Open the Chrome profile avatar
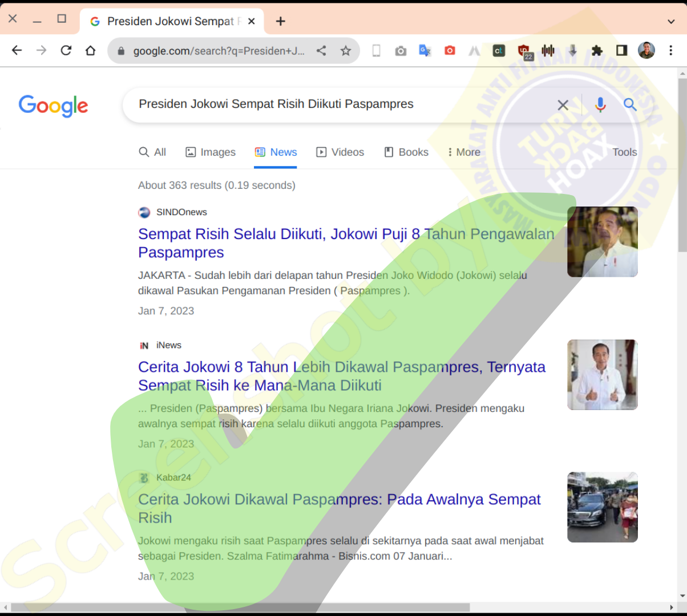Viewport: 687px width, 616px height. pos(646,50)
